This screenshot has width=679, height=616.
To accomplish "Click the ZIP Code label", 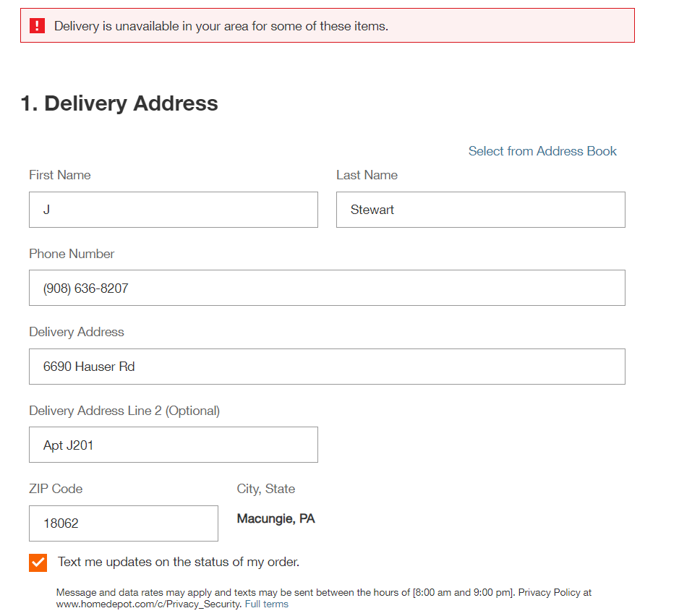I will [x=56, y=489].
